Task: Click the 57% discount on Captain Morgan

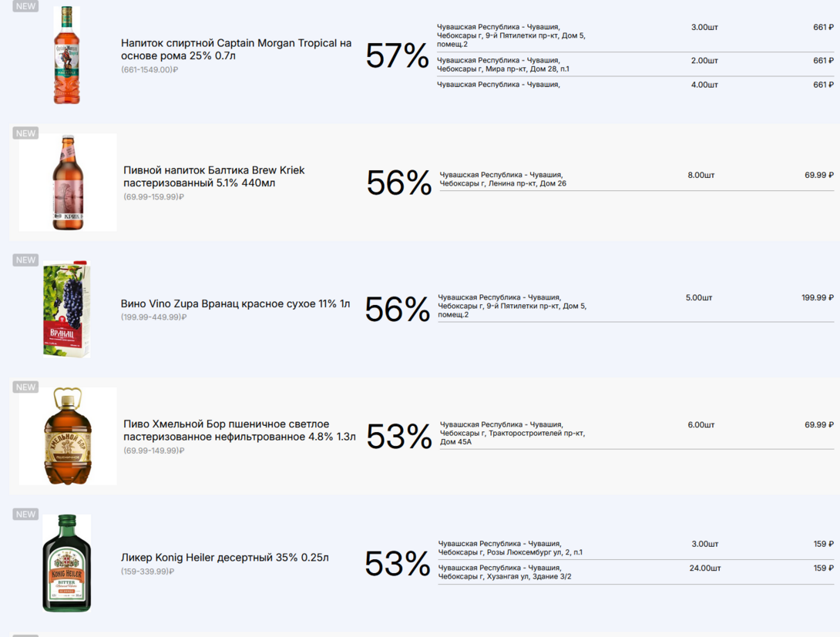Action: click(397, 56)
